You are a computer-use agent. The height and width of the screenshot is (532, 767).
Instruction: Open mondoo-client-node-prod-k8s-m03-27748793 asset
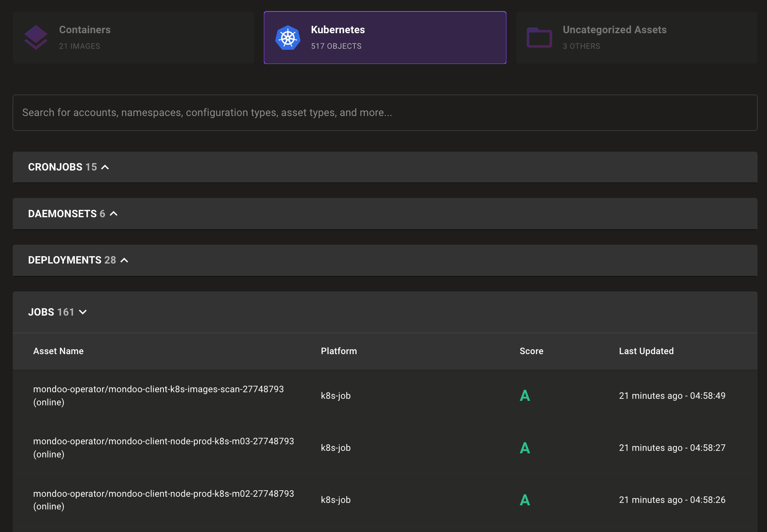coord(163,441)
